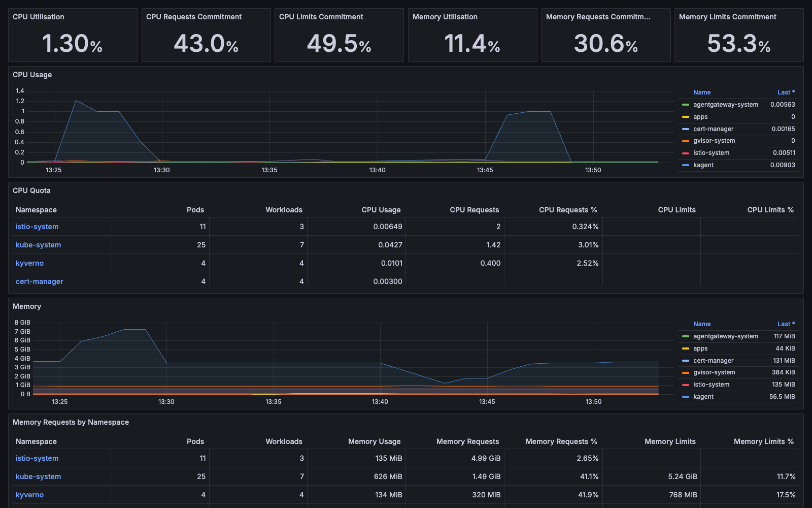The height and width of the screenshot is (508, 812).
Task: Toggle cert-manager series in Memory legend
Action: tap(714, 361)
